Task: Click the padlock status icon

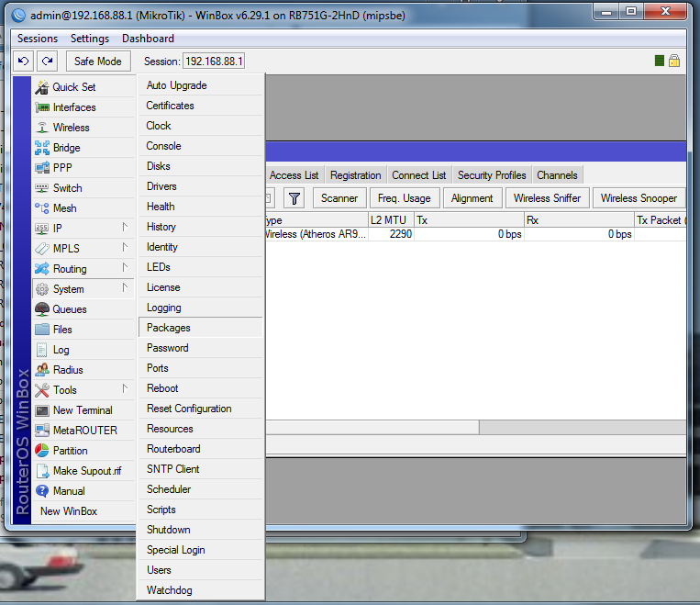Action: [674, 61]
